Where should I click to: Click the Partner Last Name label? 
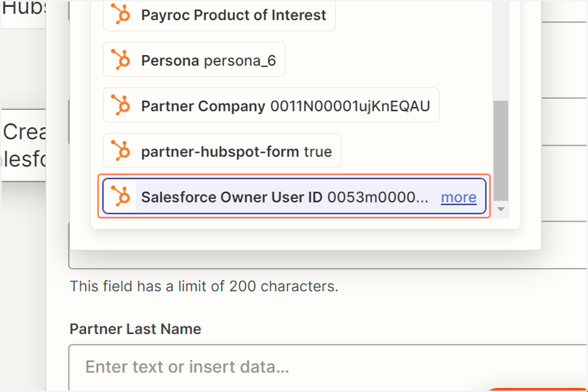click(135, 329)
